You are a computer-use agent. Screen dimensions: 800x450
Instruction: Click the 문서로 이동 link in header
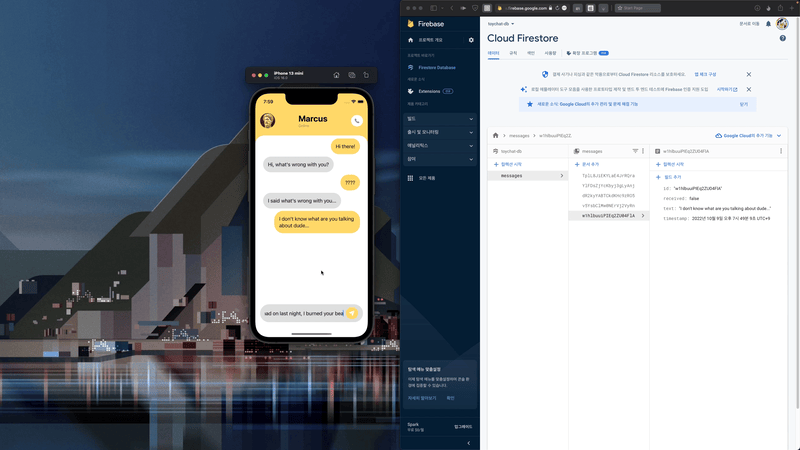point(749,24)
